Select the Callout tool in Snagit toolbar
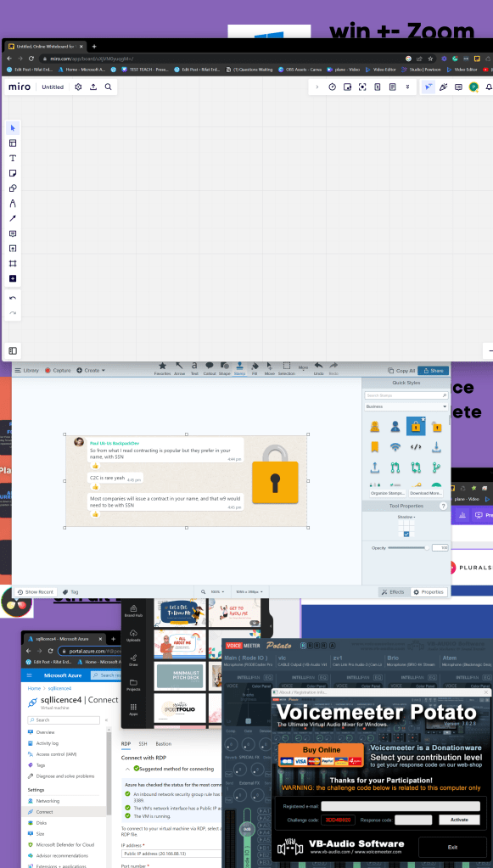 pyautogui.click(x=209, y=368)
